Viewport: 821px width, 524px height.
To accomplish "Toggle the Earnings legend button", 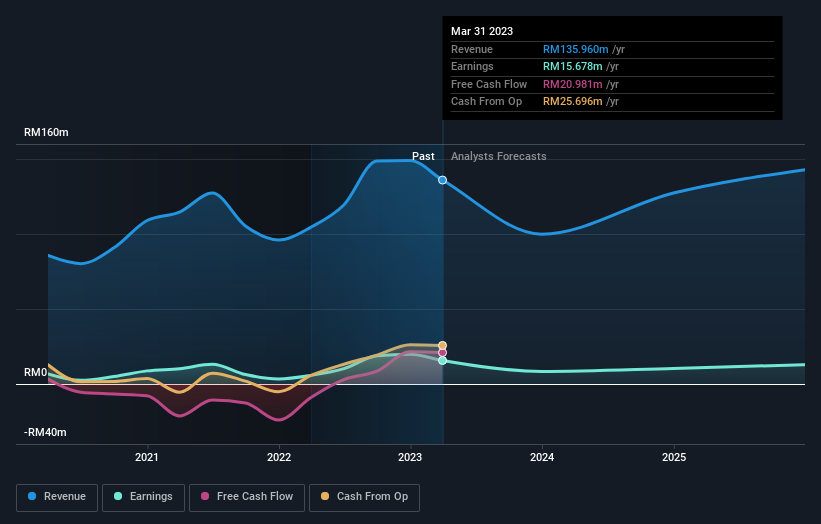I will [x=143, y=497].
